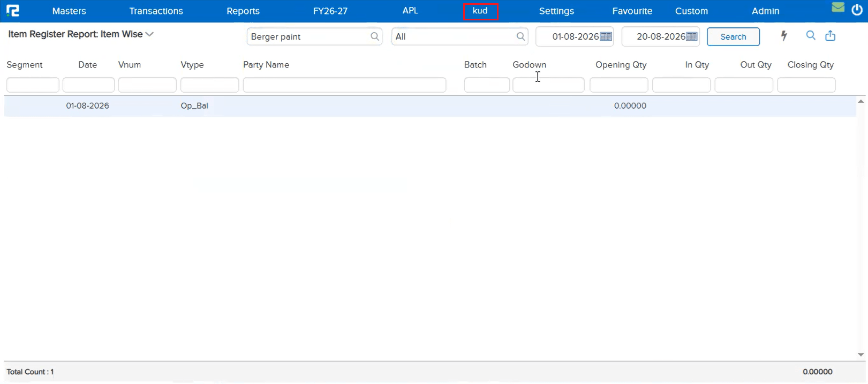Click magnifier in the All field
This screenshot has height=384, width=868.
coord(520,36)
